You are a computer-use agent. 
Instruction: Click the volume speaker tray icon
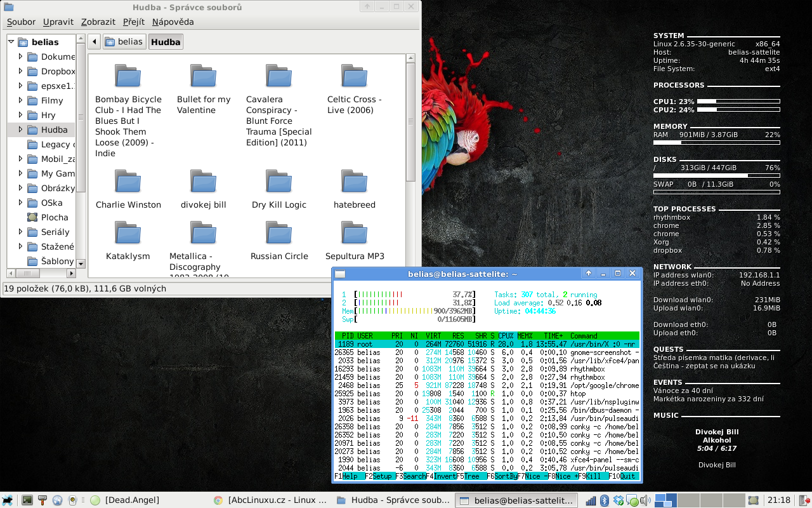tap(645, 500)
